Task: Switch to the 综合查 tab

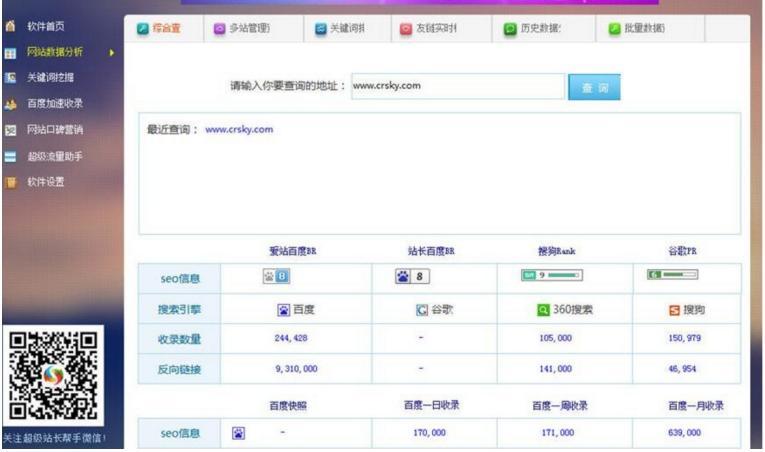Action: (x=164, y=28)
